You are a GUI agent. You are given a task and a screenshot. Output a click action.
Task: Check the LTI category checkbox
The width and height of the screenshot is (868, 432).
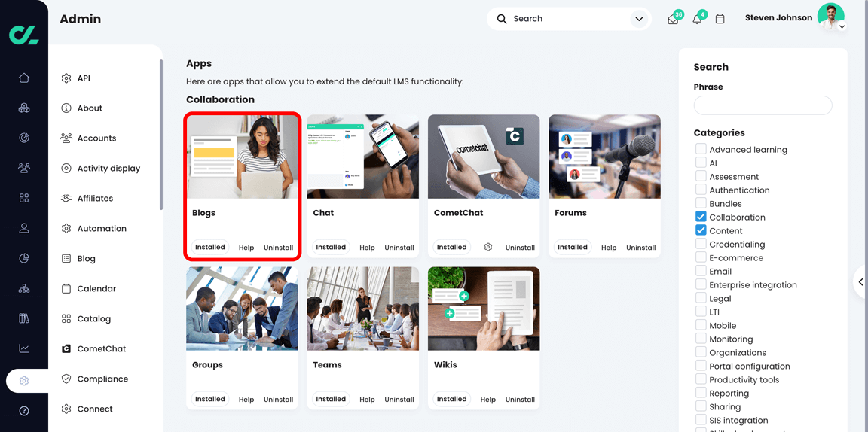point(701,312)
